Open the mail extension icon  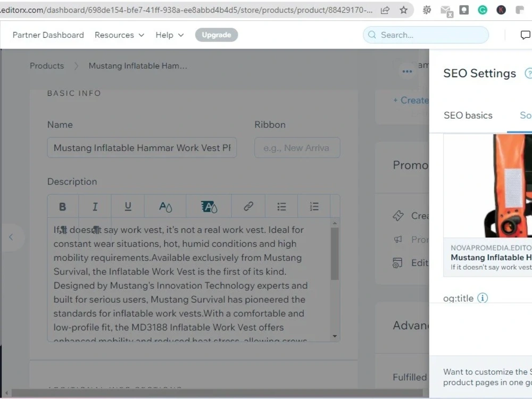(446, 11)
